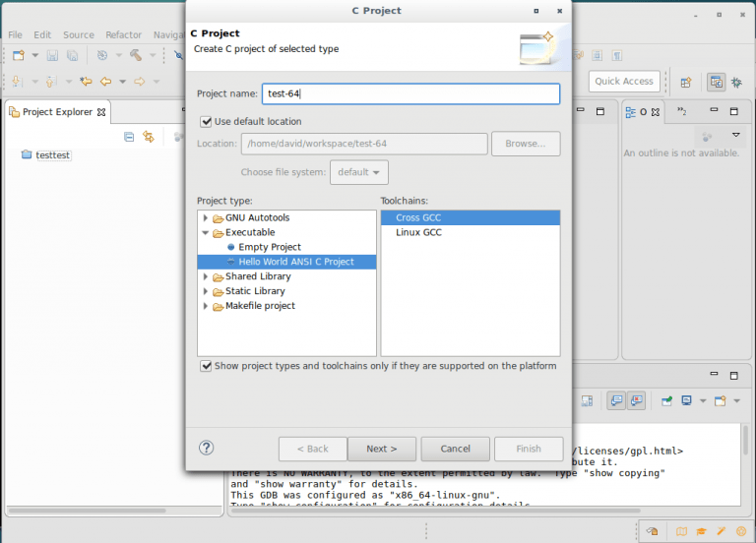Viewport: 756px width, 543px height.
Task: Open the Open Console dropdown arrow
Action: (x=736, y=401)
